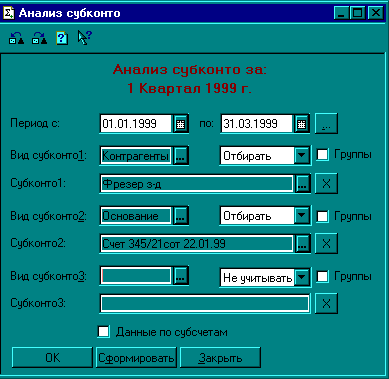389x379 pixels.
Task: Click the Счет 345/21сот 22.01.99 field
Action: coord(197,244)
